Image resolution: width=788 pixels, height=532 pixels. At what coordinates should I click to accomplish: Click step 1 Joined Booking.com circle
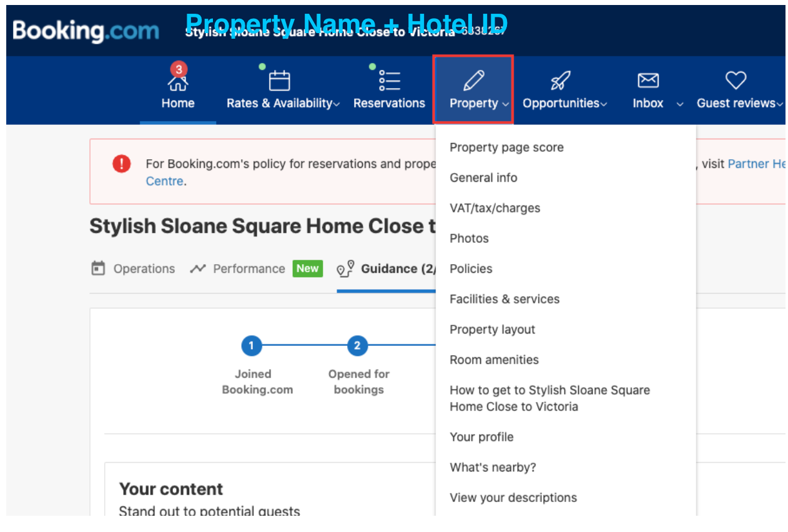251,345
